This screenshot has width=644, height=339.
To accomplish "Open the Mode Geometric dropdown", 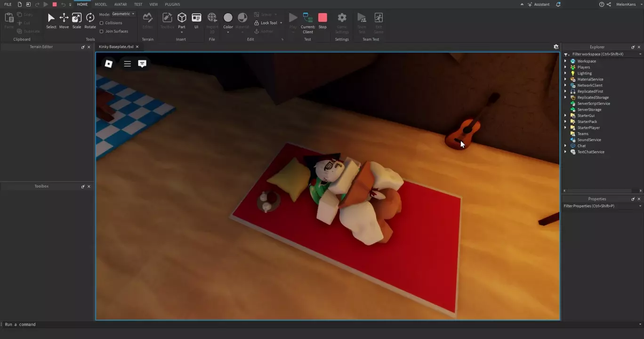I will coord(123,14).
